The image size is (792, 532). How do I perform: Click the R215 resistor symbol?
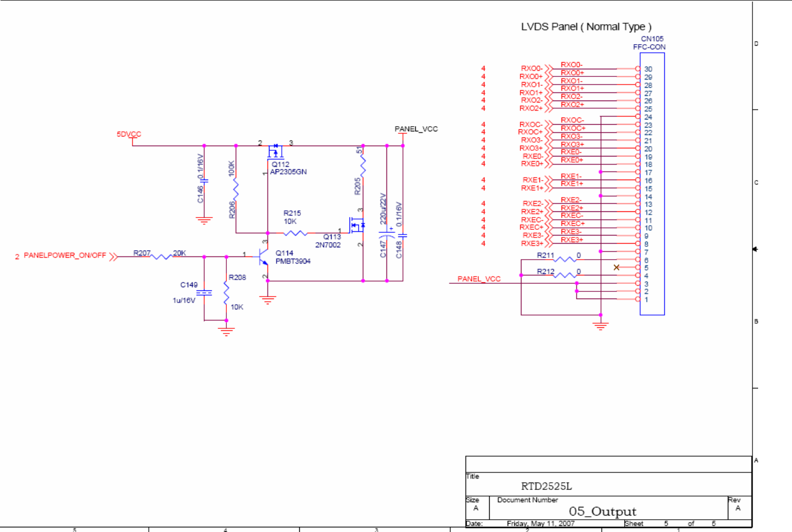296,233
